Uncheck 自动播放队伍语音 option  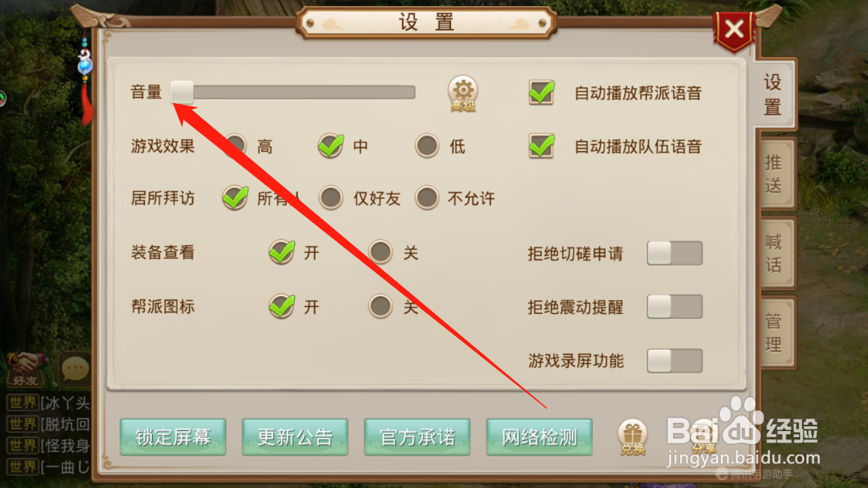click(541, 146)
